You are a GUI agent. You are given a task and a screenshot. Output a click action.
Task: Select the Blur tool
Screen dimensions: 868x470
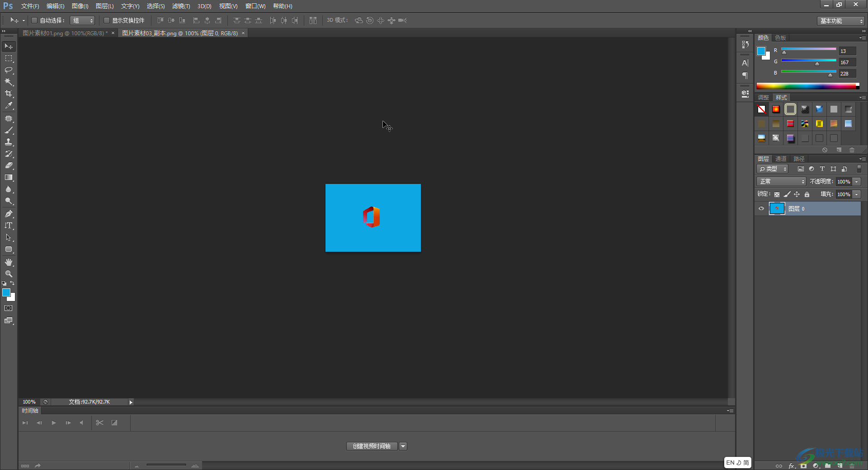click(9, 189)
